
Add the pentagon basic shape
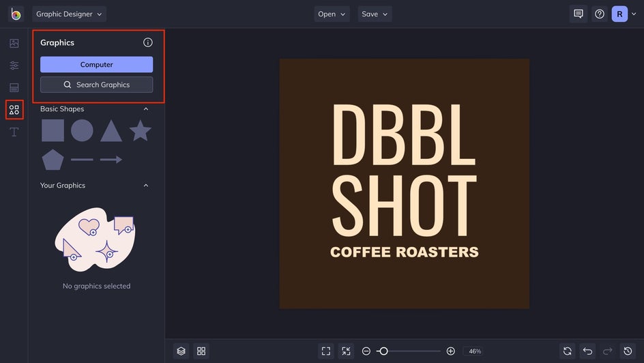tap(53, 160)
